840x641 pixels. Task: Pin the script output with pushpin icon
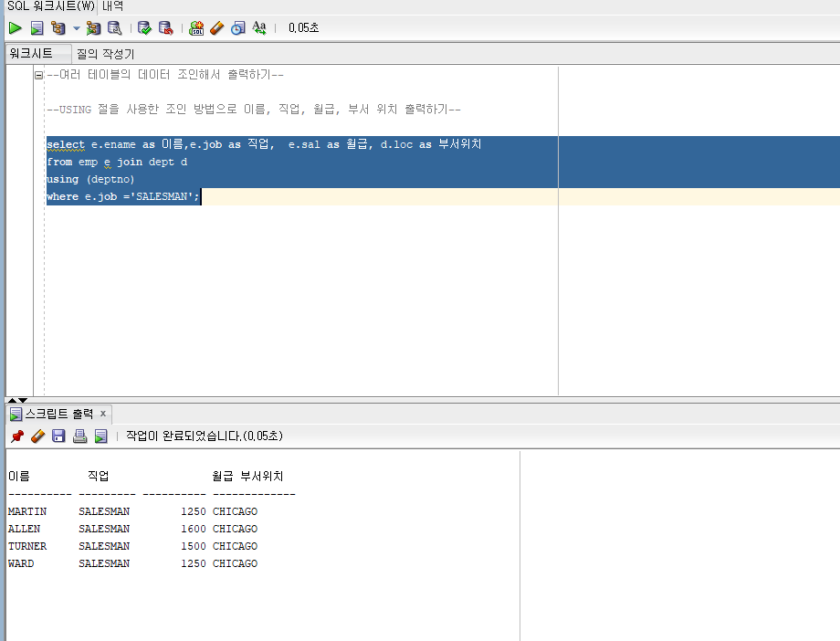click(17, 436)
